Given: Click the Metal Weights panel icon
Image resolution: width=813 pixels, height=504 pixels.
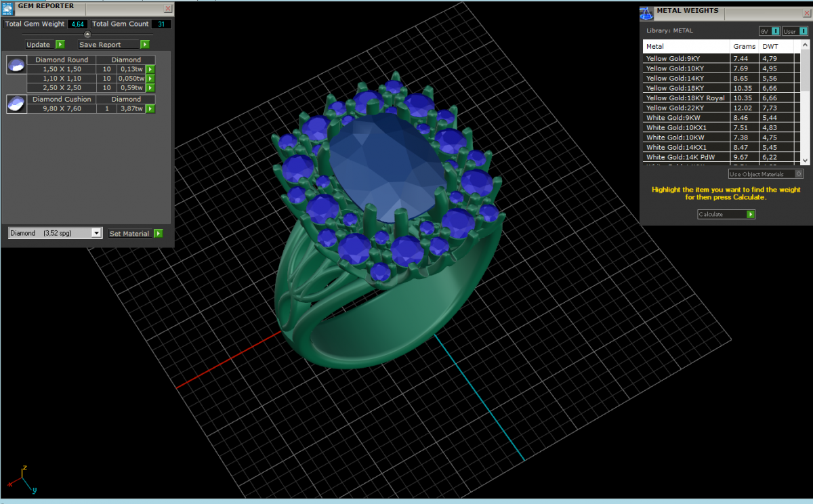Looking at the screenshot, I should pos(646,12).
